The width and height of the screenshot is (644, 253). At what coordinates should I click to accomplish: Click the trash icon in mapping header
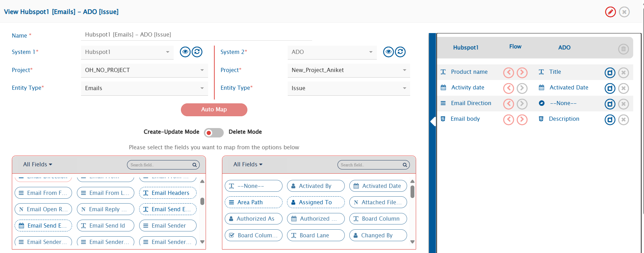tap(623, 49)
